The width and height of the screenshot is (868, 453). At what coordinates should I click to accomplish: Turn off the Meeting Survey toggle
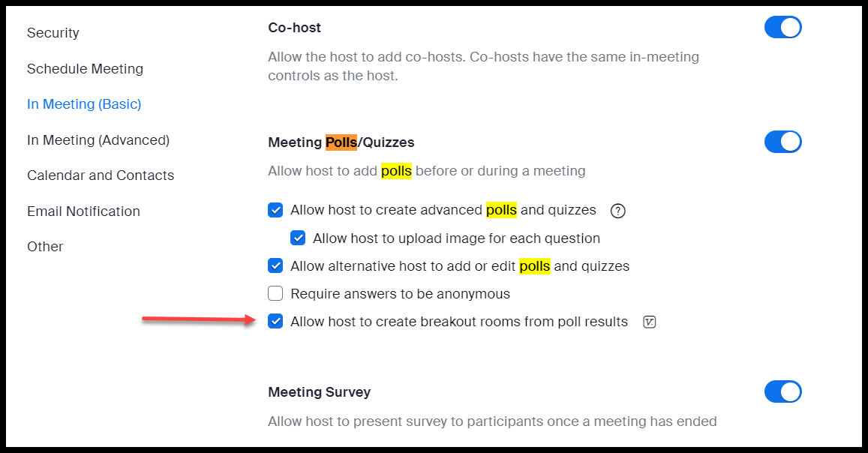point(782,391)
